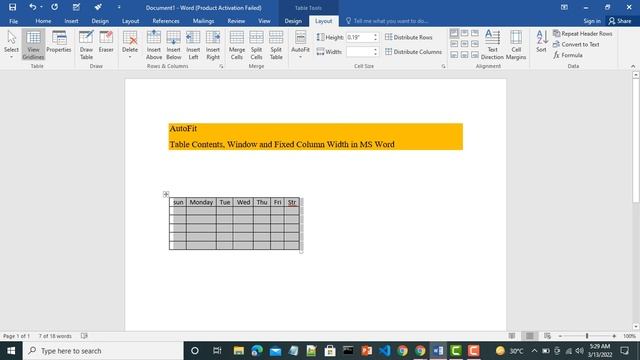This screenshot has width=640, height=360.
Task: Open Customize Quick Access Toolbar dropdown
Action: [x=119, y=7]
